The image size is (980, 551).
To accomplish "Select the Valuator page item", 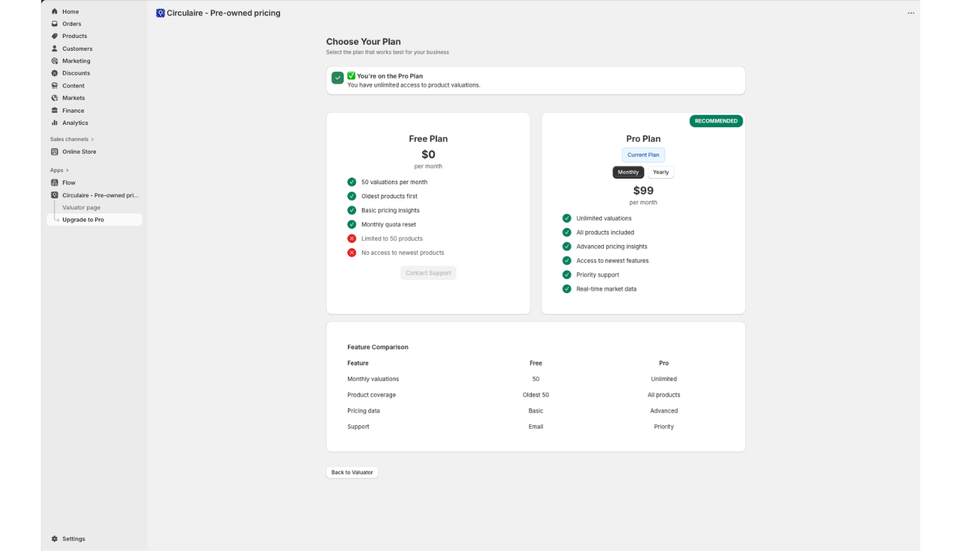I will coord(81,207).
